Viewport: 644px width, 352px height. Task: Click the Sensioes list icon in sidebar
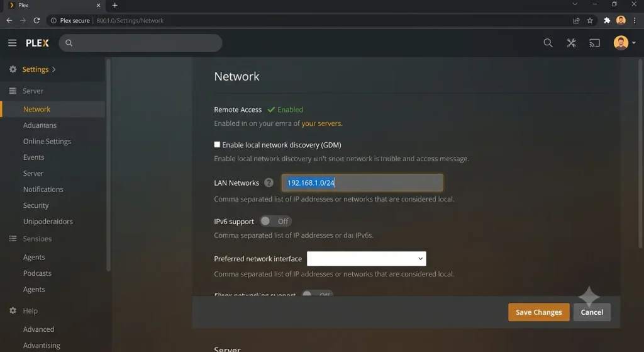tap(13, 239)
